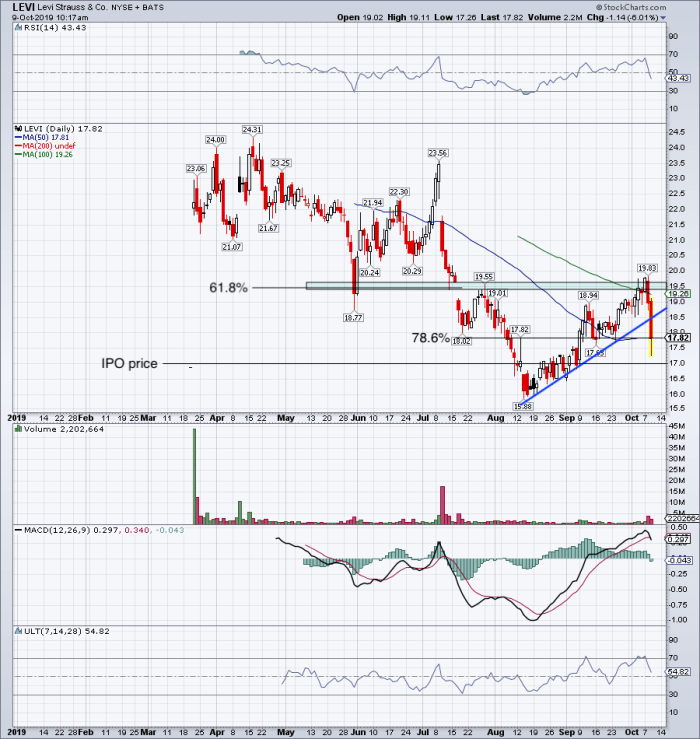Image resolution: width=700 pixels, height=739 pixels.
Task: Click the 19.26 MA value tag on right axis
Action: click(x=679, y=293)
